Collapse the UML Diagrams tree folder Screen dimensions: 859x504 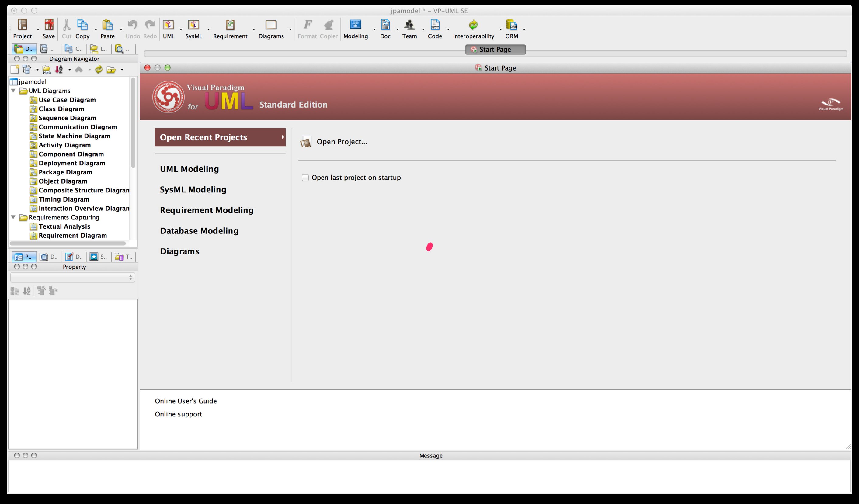click(13, 91)
